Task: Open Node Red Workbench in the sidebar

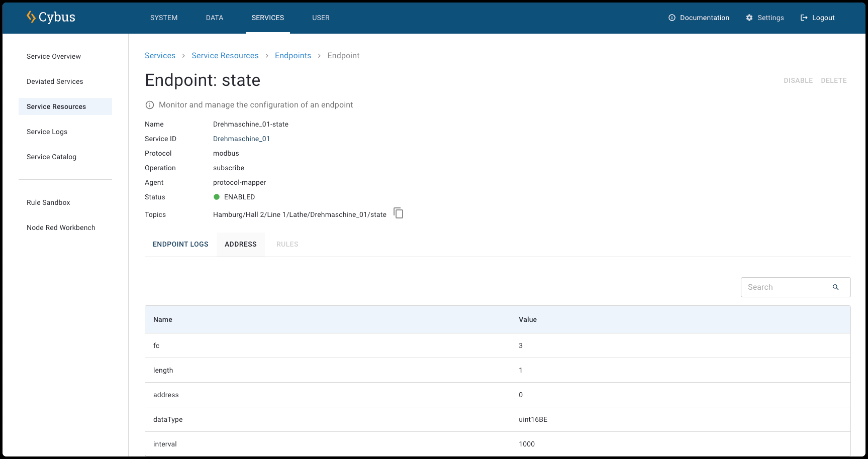Action: (61, 227)
